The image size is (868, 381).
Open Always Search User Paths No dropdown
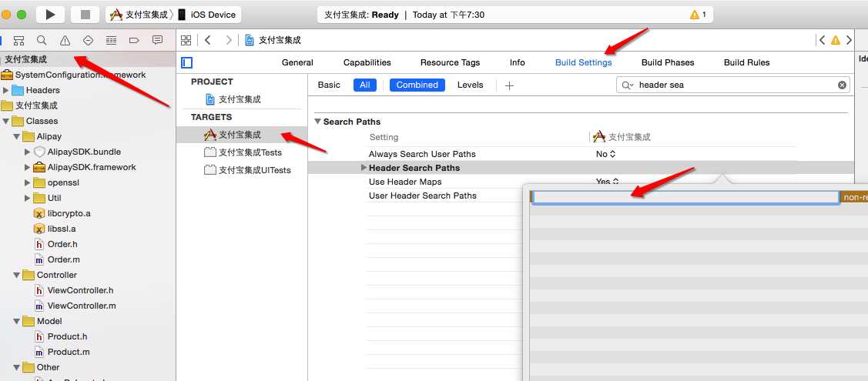click(x=605, y=154)
